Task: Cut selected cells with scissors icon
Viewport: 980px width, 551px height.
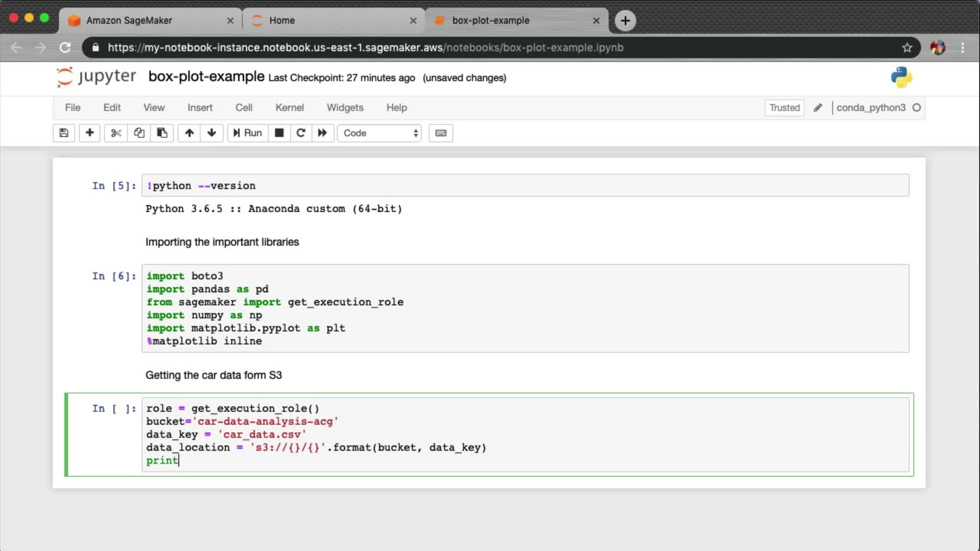Action: [x=116, y=133]
